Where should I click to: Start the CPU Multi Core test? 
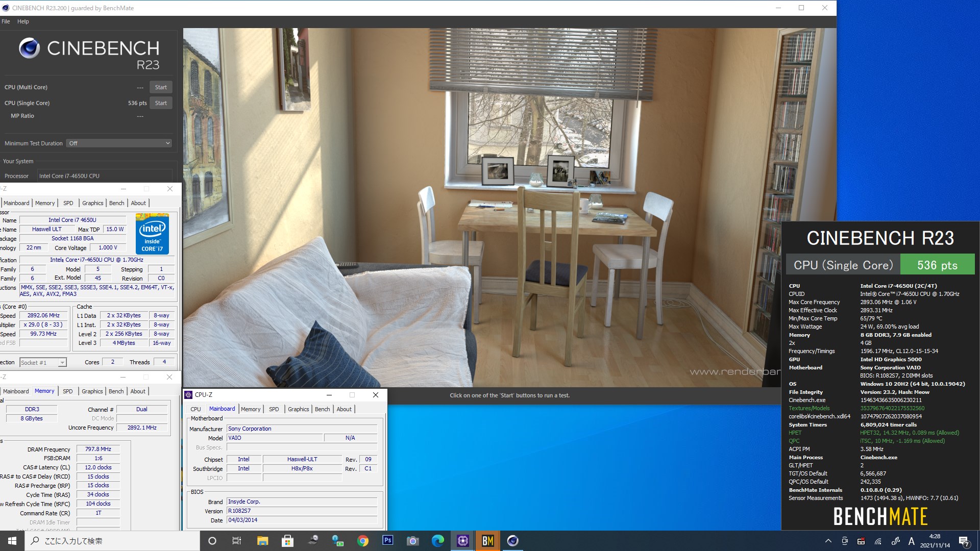click(161, 87)
